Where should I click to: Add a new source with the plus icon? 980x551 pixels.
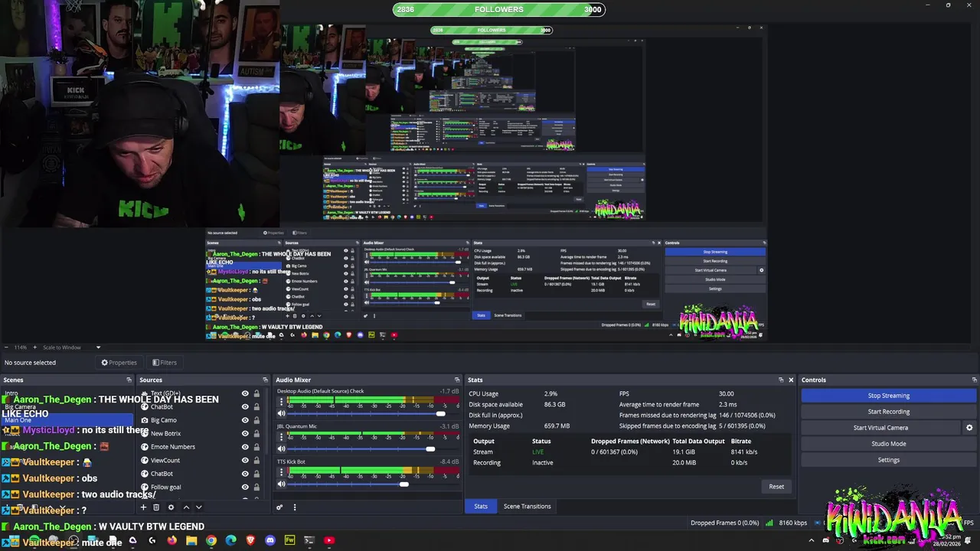[143, 507]
